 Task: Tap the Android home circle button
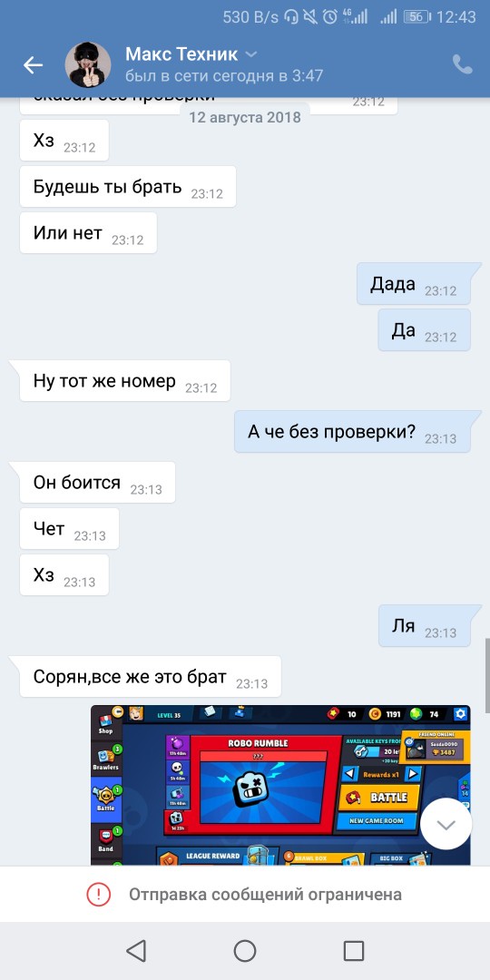[245, 951]
